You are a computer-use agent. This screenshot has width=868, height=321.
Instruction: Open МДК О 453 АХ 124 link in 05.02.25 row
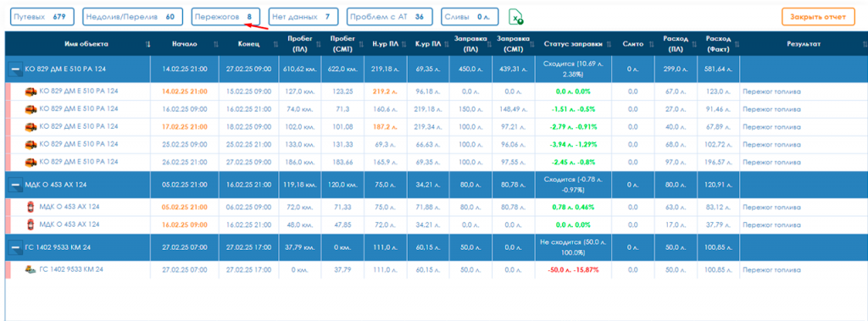pos(70,207)
